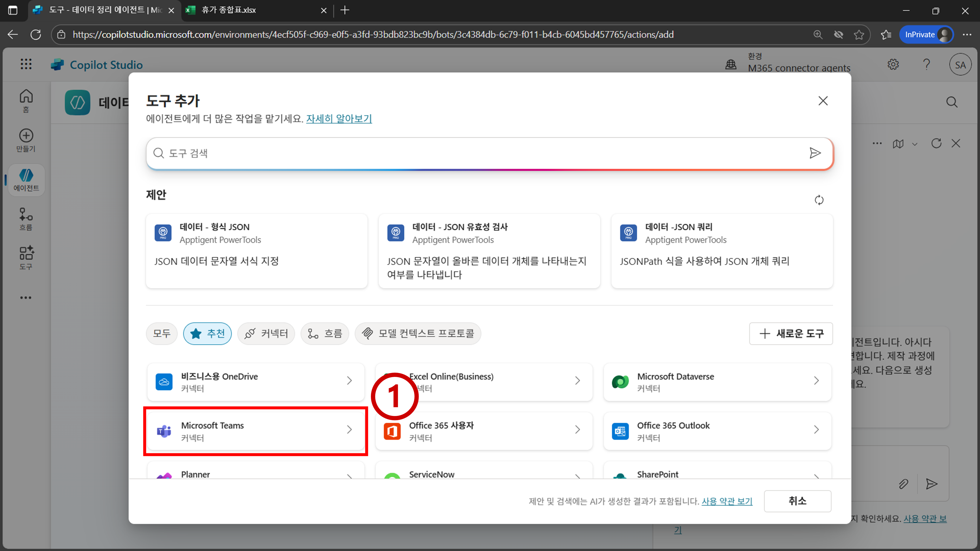Viewport: 980px width, 551px height.
Task: Click the help question mark icon
Action: [926, 64]
